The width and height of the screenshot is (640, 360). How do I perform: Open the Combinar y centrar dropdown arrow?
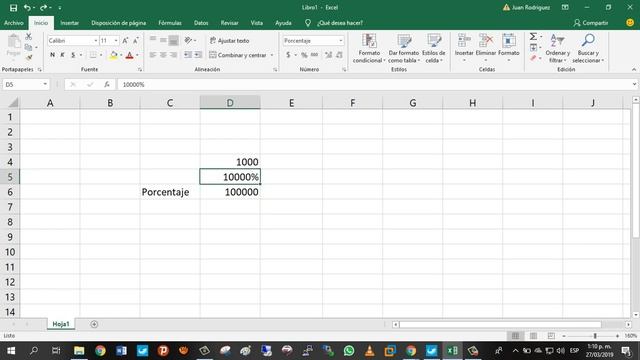272,55
